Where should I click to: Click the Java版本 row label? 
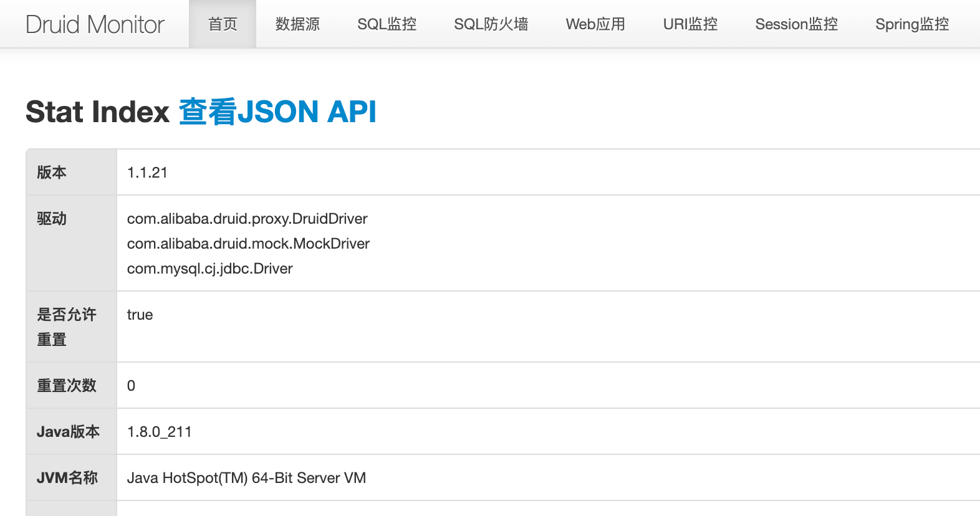coord(68,432)
